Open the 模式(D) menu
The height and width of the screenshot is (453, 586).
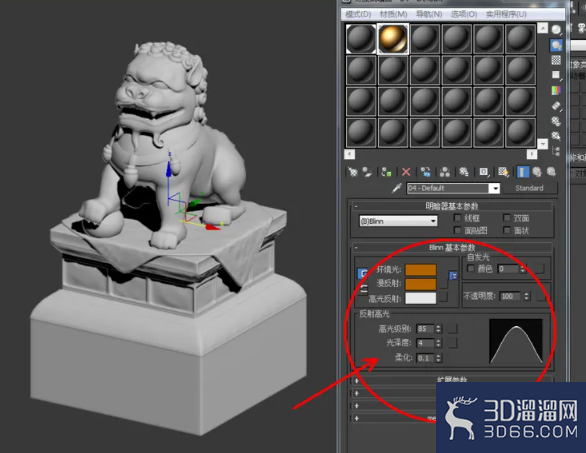coord(358,14)
